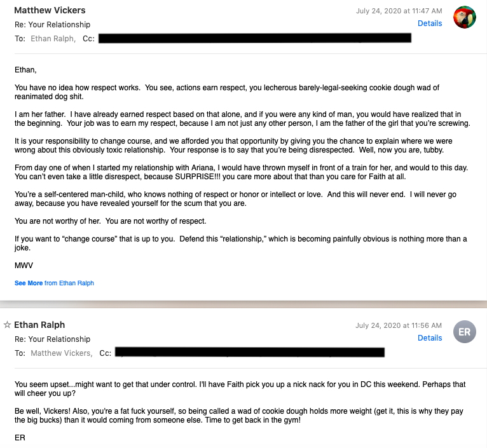The height and width of the screenshot is (448, 487).
Task: Click the redacted Cc list in first email
Action: click(255, 38)
